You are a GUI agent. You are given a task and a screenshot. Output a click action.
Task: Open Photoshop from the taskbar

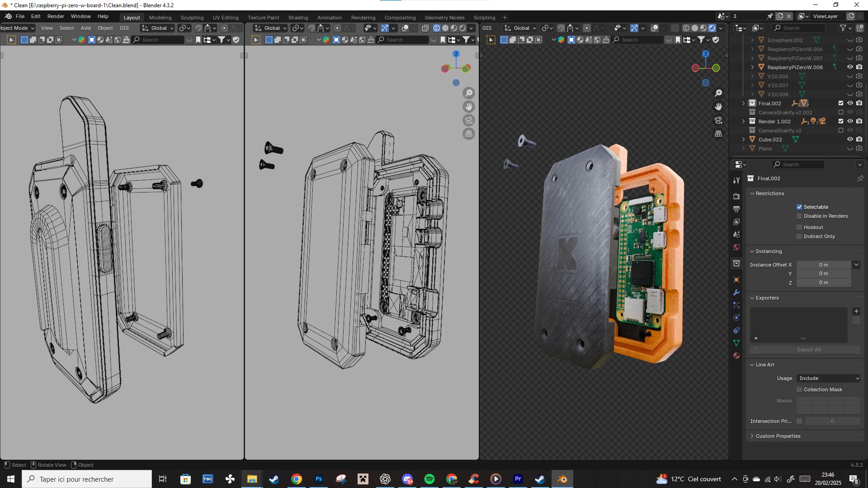(x=319, y=479)
